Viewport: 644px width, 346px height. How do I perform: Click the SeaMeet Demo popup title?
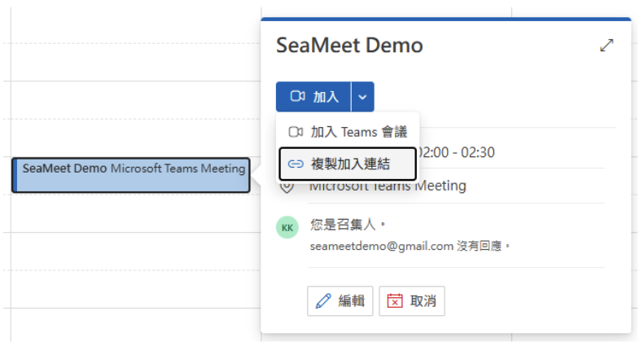(x=349, y=46)
